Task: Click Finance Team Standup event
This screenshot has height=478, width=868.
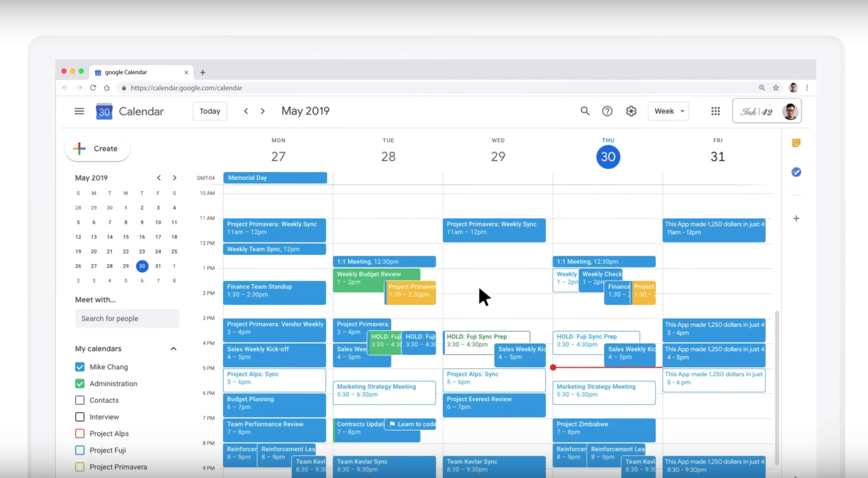Action: coord(274,290)
